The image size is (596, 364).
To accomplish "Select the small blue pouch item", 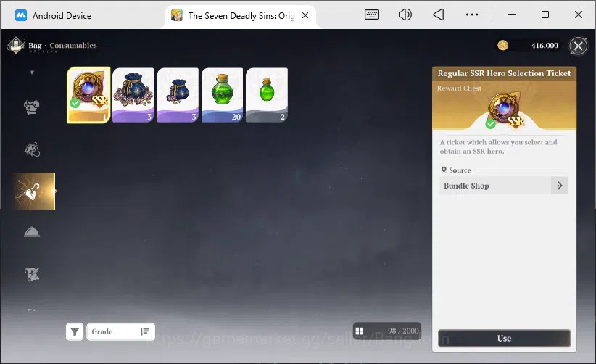I will point(178,95).
